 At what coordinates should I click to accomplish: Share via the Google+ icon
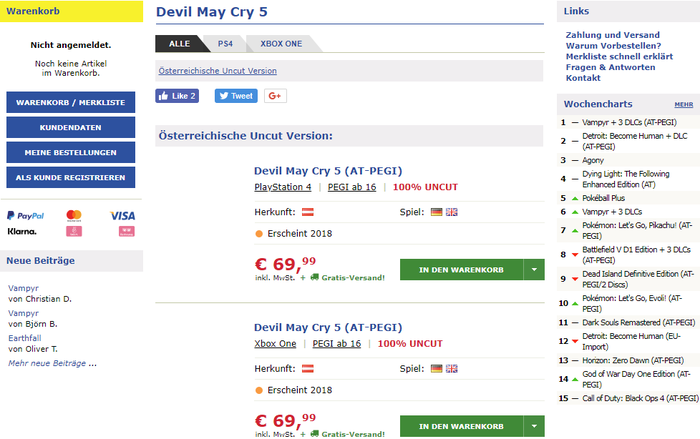coord(276,96)
